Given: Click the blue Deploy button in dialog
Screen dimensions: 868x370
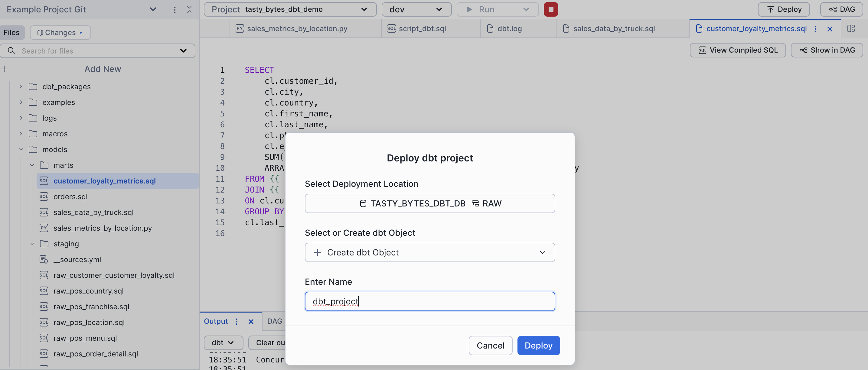Looking at the screenshot, I should (538, 346).
